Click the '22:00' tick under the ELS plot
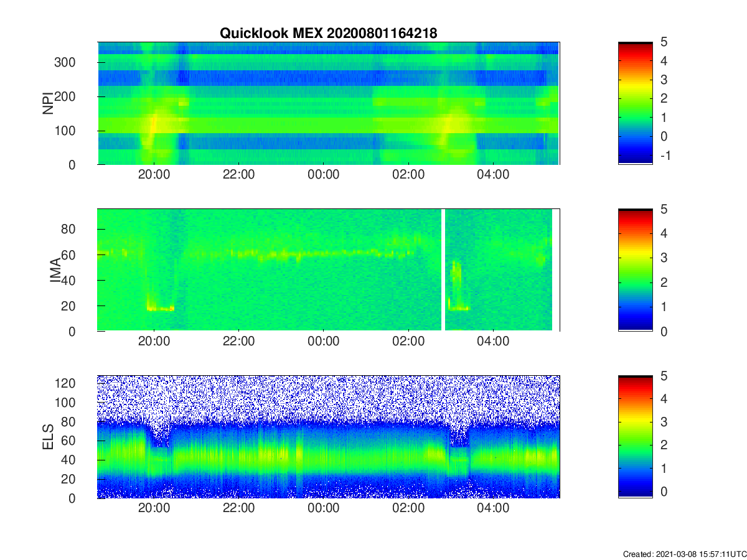 click(x=239, y=509)
